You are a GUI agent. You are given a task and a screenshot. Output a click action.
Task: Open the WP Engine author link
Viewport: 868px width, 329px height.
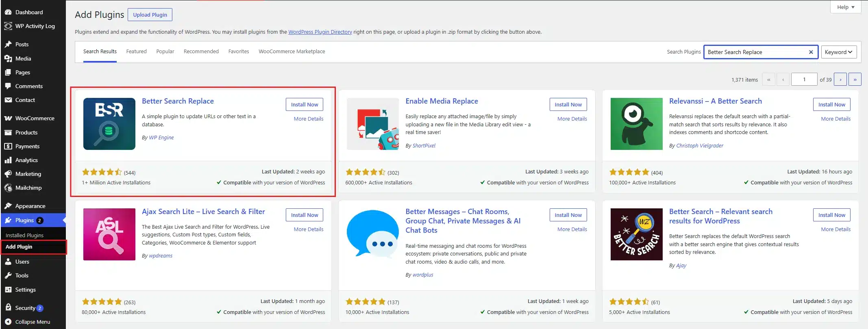click(x=161, y=137)
